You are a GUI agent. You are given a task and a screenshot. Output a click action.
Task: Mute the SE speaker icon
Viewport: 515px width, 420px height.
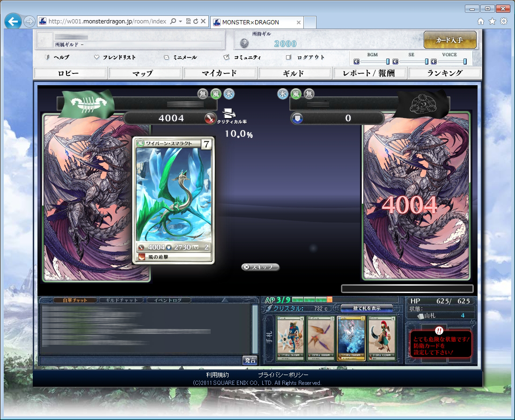click(395, 61)
